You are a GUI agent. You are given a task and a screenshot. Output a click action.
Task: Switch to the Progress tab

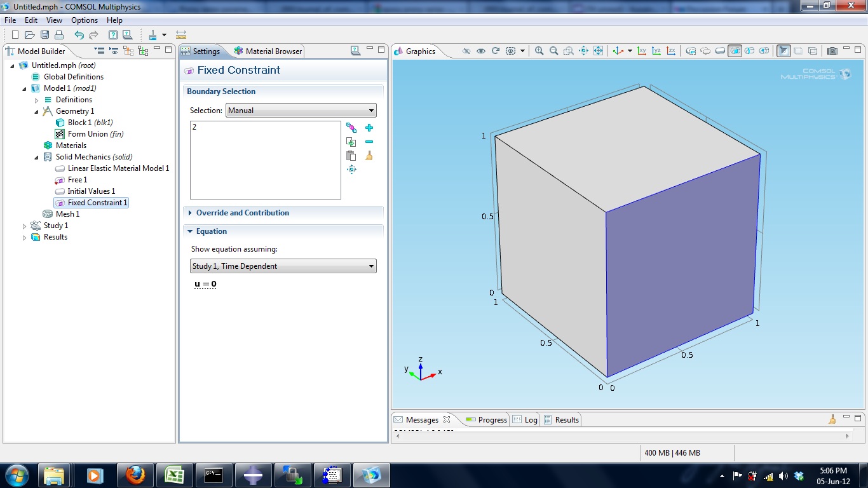(x=486, y=419)
